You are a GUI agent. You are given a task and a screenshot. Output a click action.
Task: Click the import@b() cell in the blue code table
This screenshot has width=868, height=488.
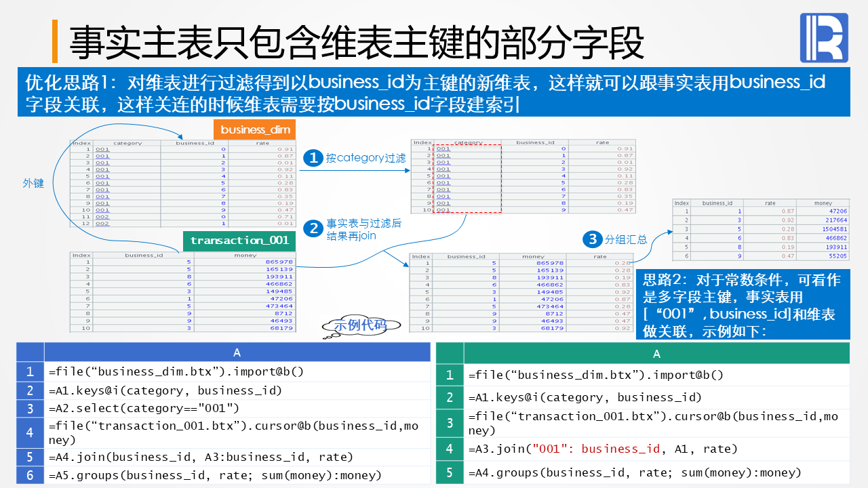click(x=237, y=371)
